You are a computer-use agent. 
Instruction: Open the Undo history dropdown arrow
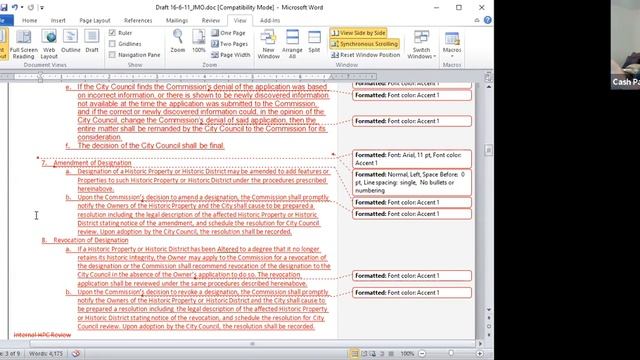click(22, 7)
